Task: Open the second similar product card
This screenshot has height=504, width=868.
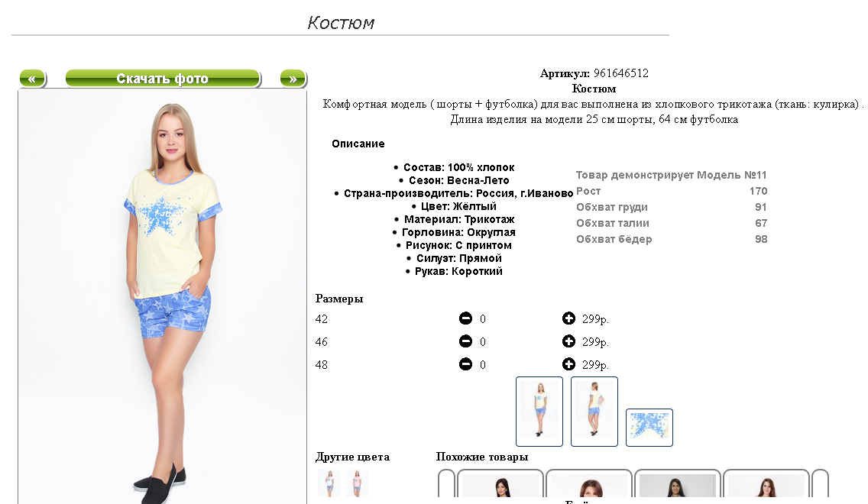Action: 589,483
